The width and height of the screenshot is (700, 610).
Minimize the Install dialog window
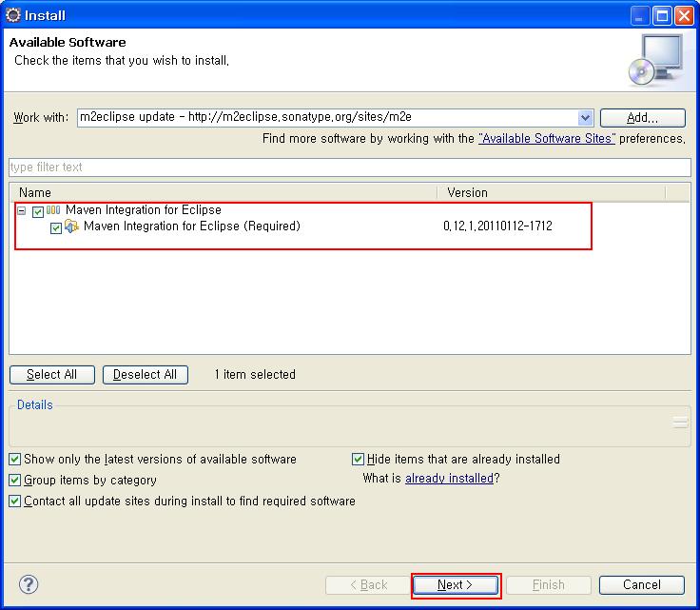click(640, 16)
